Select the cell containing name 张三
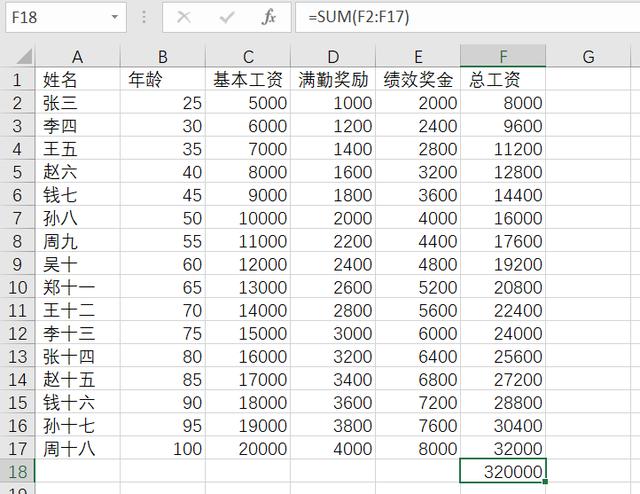The image size is (640, 494). (77, 102)
